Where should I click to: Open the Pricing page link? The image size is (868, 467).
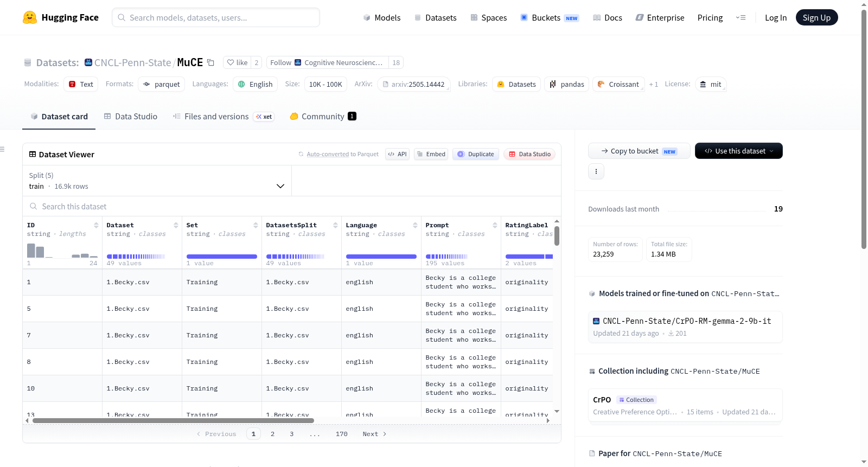[x=710, y=18]
